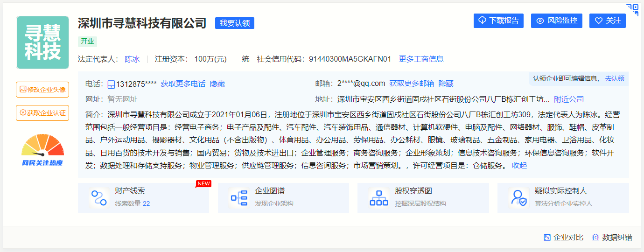Click 去认领 link in claim tip

point(615,78)
